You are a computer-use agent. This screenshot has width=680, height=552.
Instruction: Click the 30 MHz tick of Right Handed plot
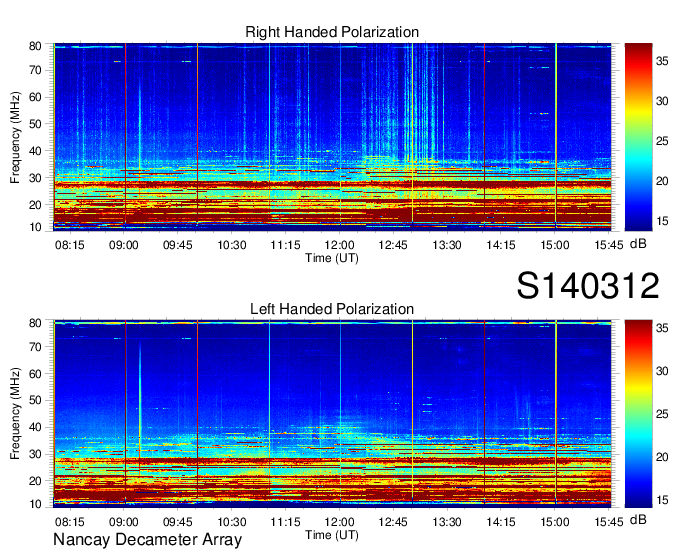click(x=35, y=178)
